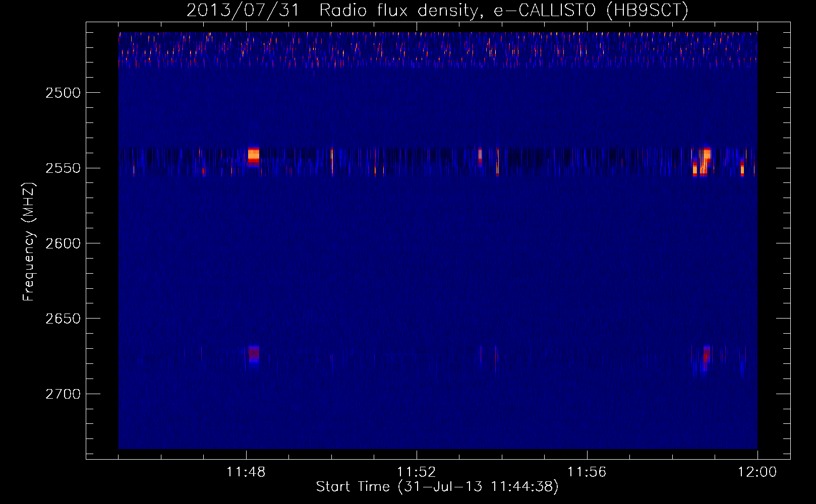The height and width of the screenshot is (504, 816).
Task: Click the 2600 frequency tick label
Action: click(x=63, y=243)
